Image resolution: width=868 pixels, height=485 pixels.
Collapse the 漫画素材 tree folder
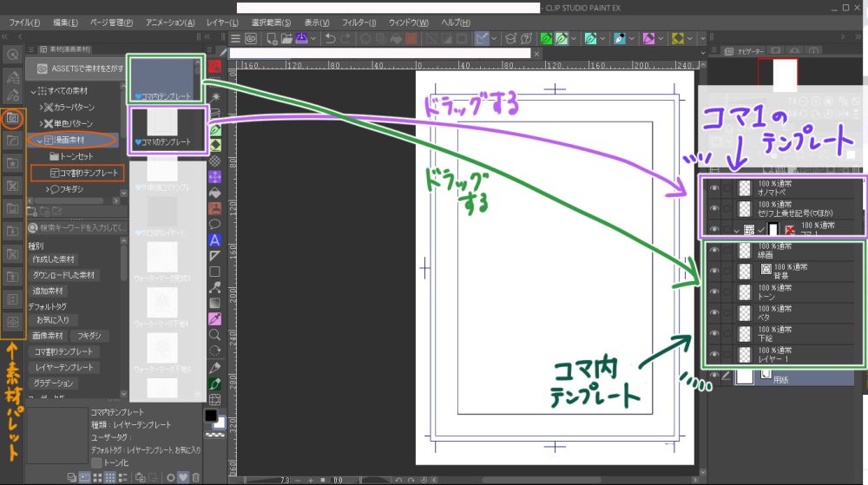pyautogui.click(x=39, y=140)
